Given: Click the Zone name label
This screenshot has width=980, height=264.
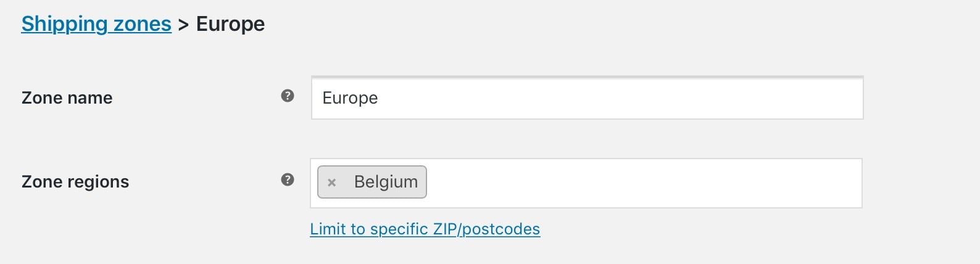Looking at the screenshot, I should click(67, 97).
